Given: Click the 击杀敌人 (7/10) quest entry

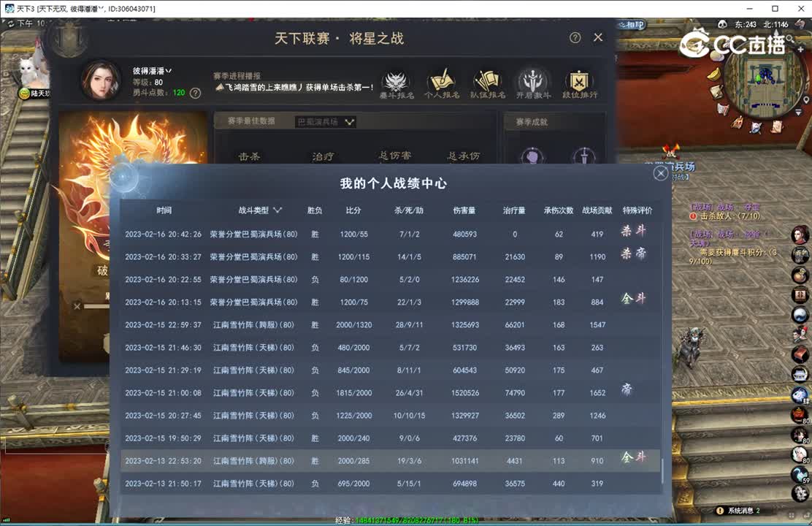Looking at the screenshot, I should click(725, 216).
